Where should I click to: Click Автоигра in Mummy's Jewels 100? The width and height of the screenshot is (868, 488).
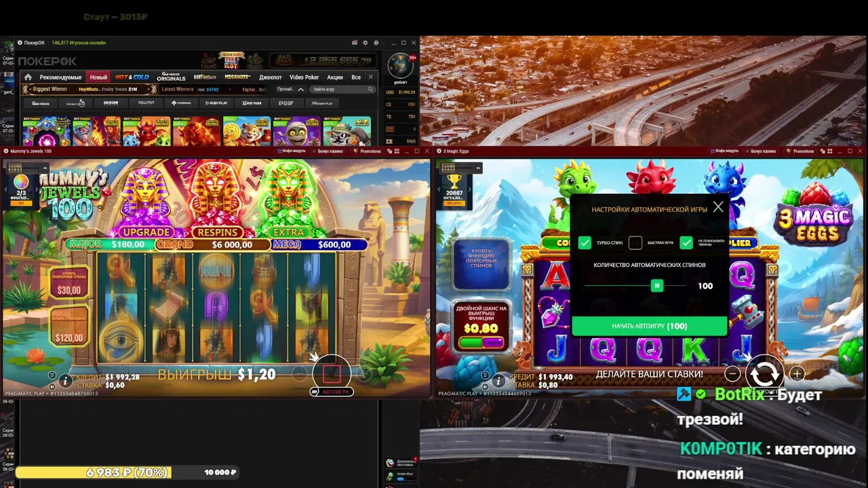pos(331,392)
